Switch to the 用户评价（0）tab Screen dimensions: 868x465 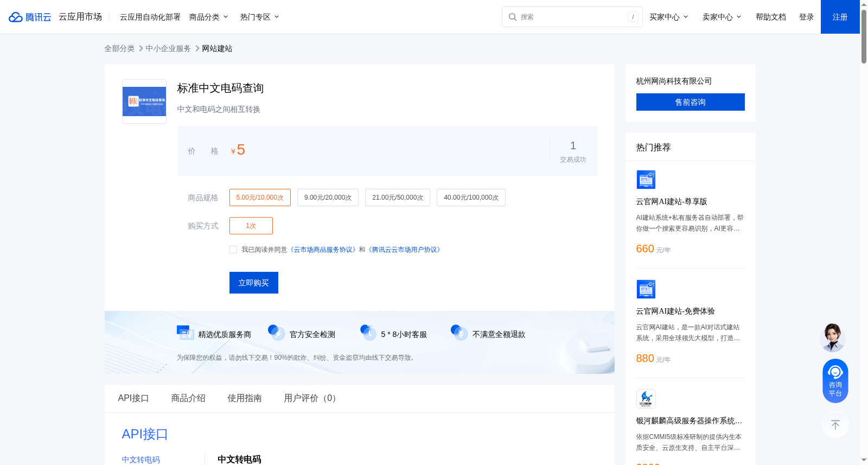pyautogui.click(x=312, y=398)
